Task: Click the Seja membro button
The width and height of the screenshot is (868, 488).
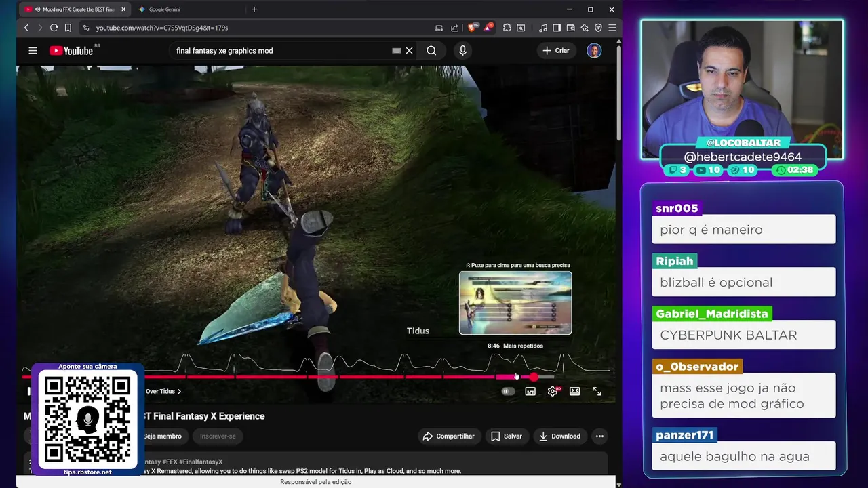Action: click(162, 436)
